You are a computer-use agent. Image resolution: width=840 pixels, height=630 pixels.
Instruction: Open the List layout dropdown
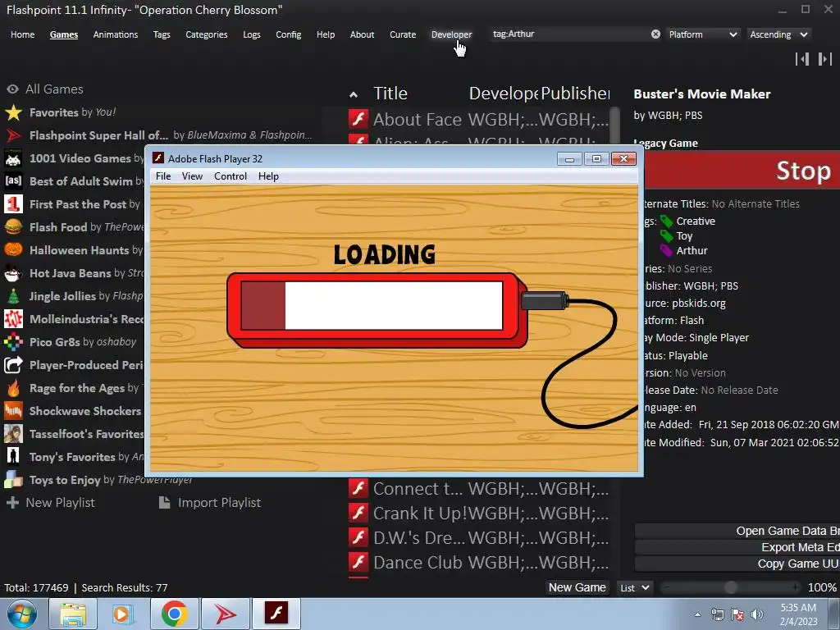coord(635,587)
